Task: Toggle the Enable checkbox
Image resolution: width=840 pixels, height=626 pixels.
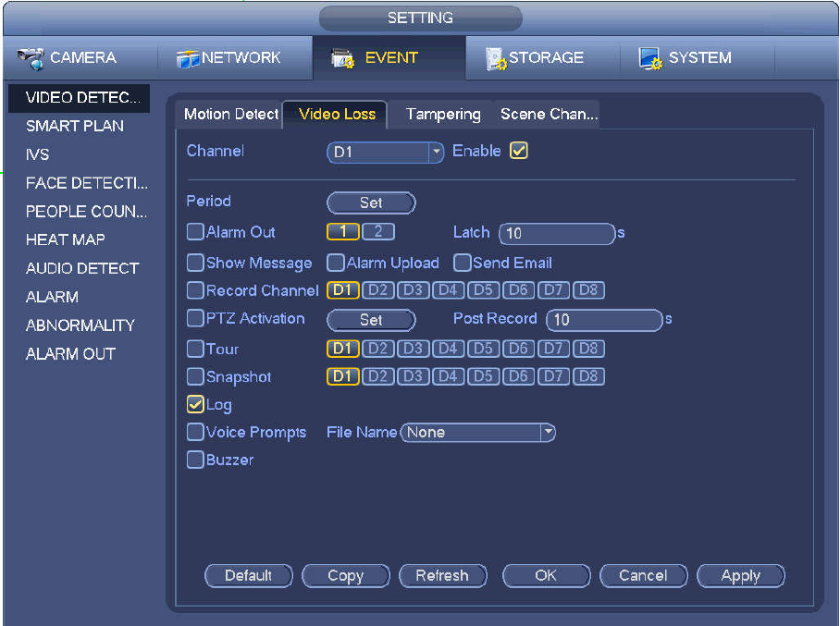Action: [519, 151]
